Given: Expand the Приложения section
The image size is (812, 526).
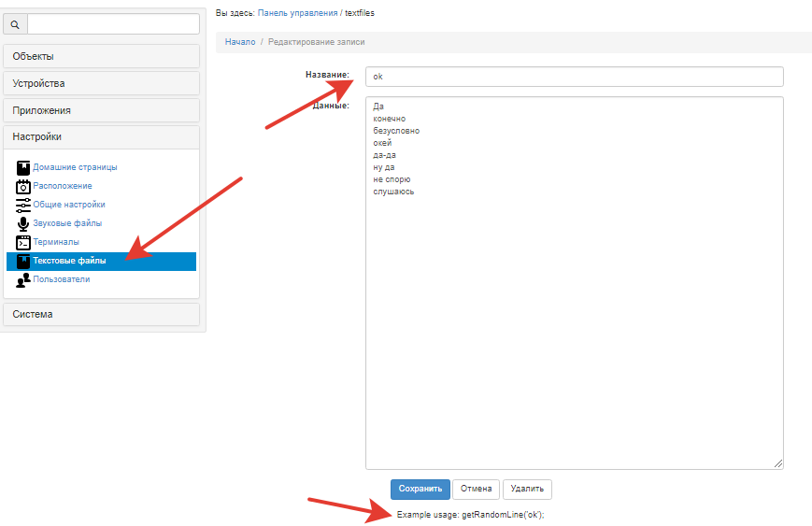Looking at the screenshot, I should (x=102, y=110).
